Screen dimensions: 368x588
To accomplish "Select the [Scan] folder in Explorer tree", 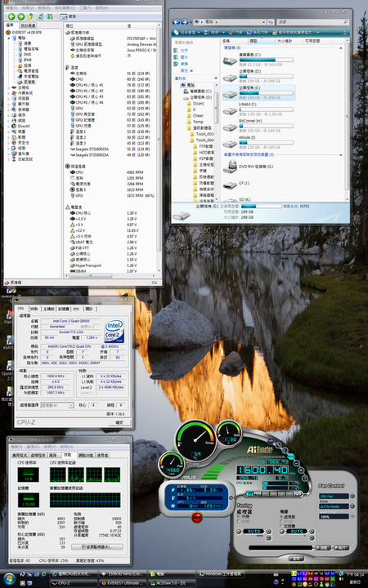I will (195, 103).
